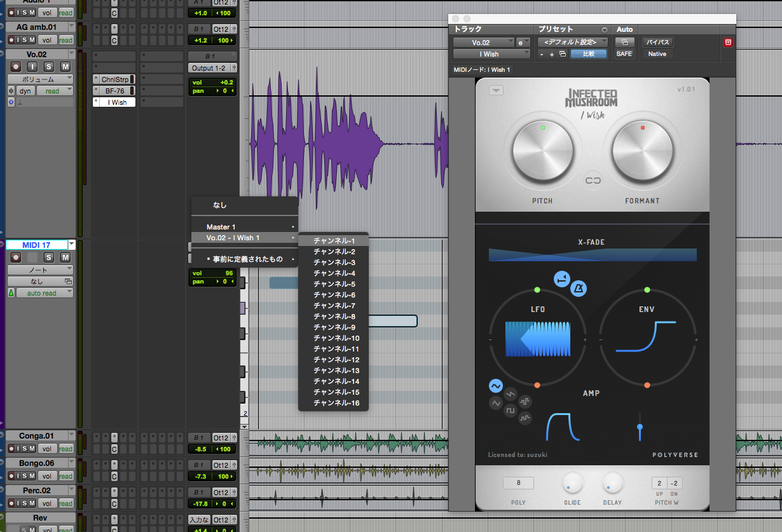This screenshot has height=532, width=782.
Task: Open the Vo.02 track selector in plugin window
Action: [484, 42]
